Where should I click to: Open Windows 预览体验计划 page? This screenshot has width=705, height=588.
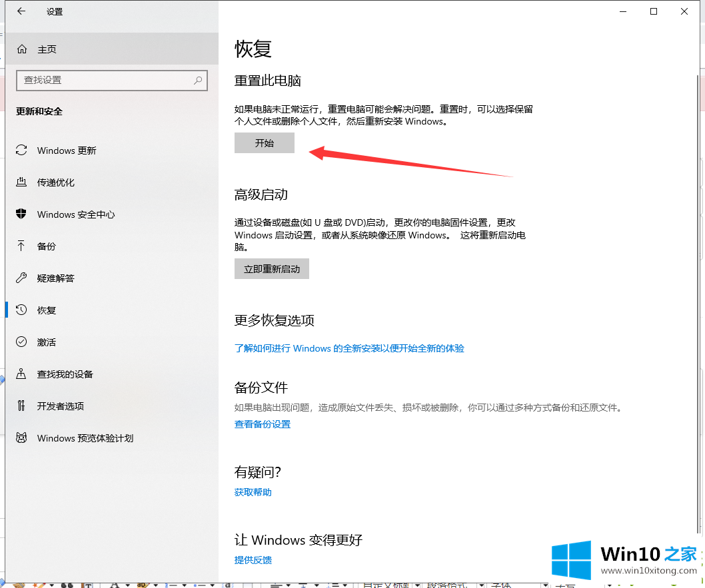click(111, 438)
